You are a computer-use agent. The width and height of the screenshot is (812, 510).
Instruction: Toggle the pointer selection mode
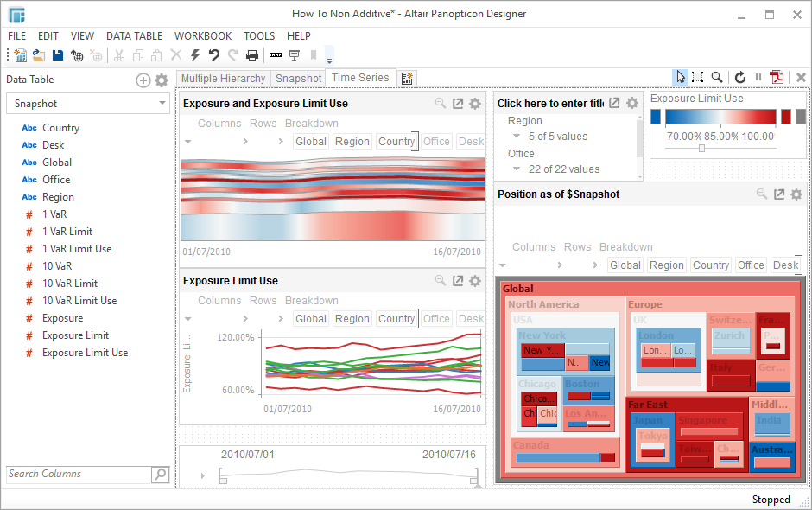681,78
